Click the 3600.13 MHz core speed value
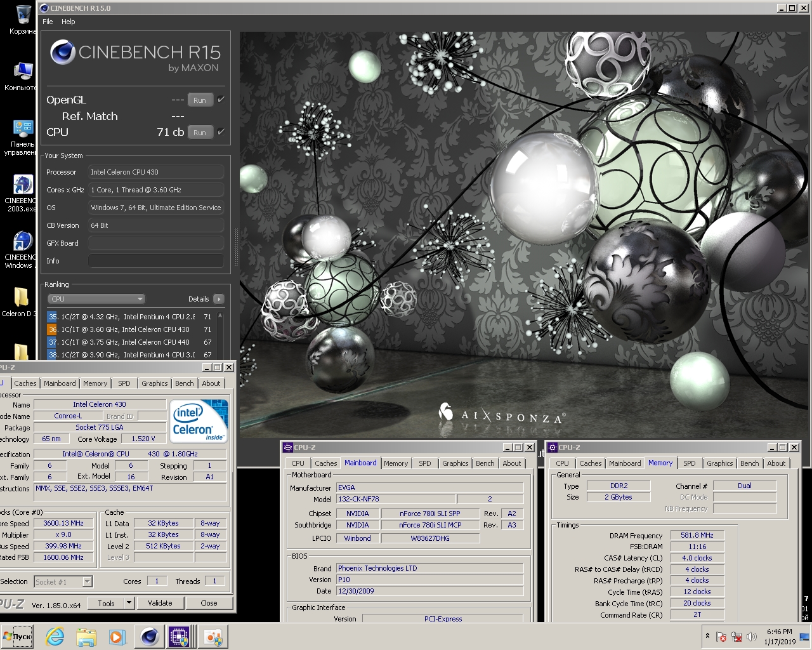Screen dimensions: 812x650 (x=63, y=523)
